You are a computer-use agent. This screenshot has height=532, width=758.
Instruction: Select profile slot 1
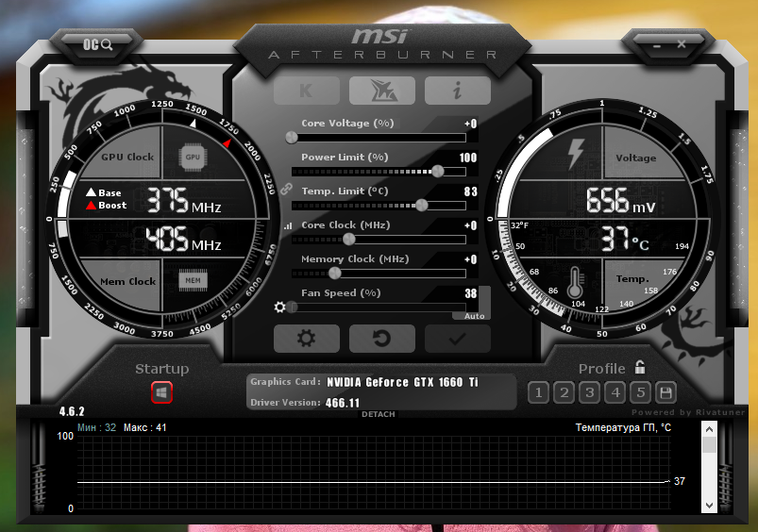(x=538, y=392)
